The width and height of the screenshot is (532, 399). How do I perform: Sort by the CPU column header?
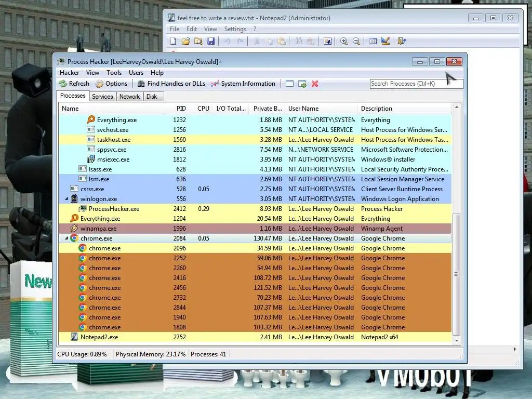coord(202,109)
